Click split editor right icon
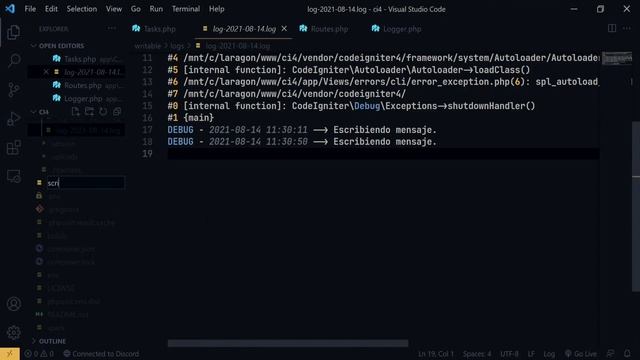Viewport: 640px width, 360px height. pos(612,28)
